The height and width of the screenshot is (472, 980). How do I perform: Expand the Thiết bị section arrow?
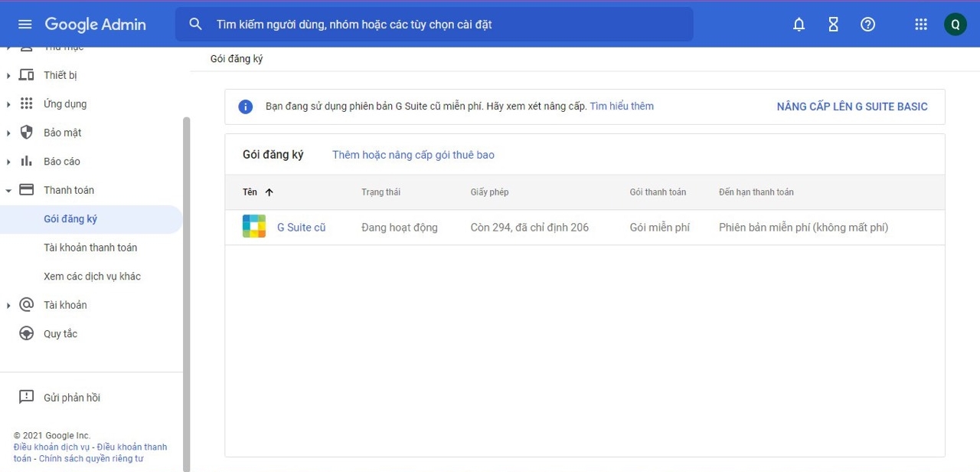pyautogui.click(x=8, y=75)
